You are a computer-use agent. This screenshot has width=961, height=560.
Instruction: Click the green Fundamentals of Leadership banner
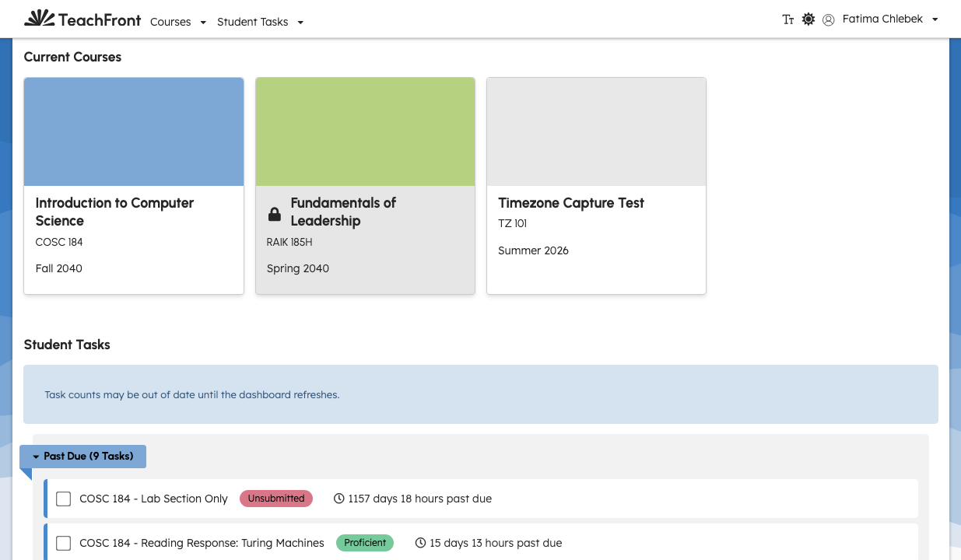click(365, 131)
